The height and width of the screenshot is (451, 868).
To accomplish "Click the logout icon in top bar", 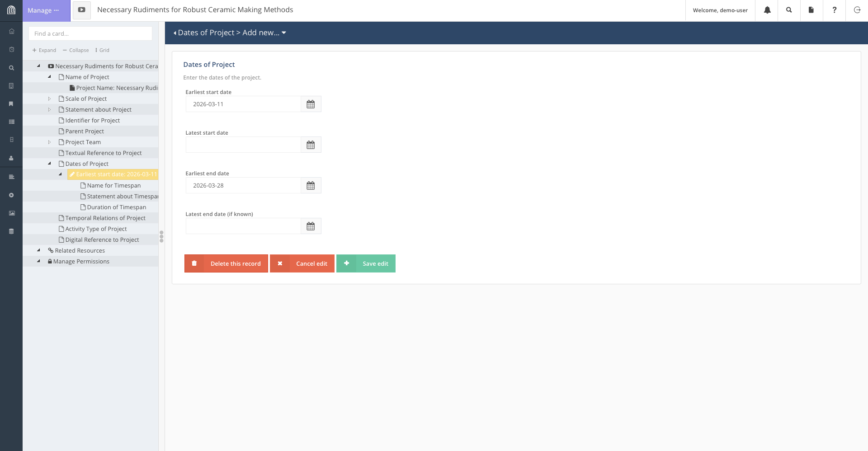I will (857, 10).
